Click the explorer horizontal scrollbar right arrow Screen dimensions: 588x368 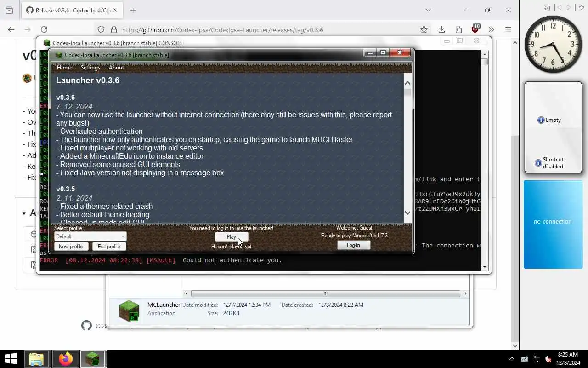coord(465,293)
